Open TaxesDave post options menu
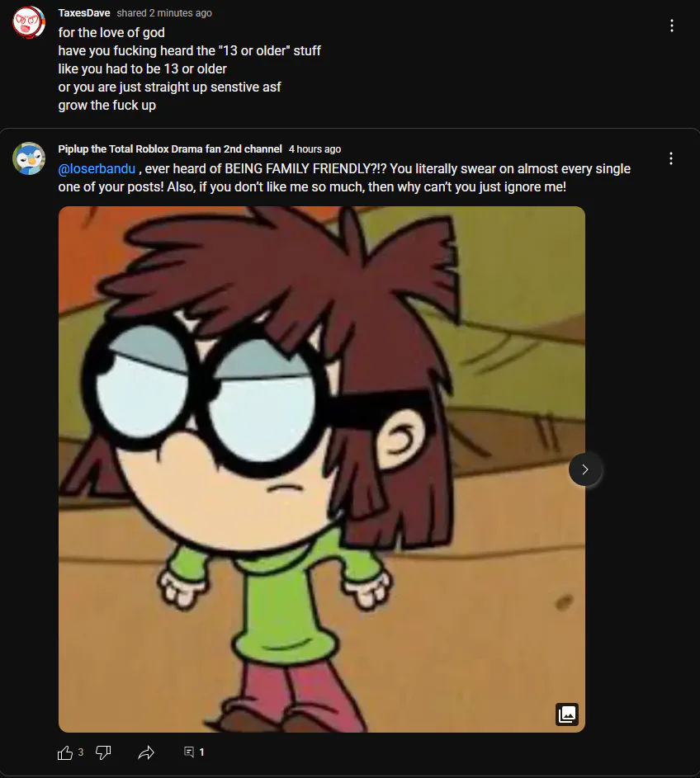The image size is (700, 778). pyautogui.click(x=672, y=26)
